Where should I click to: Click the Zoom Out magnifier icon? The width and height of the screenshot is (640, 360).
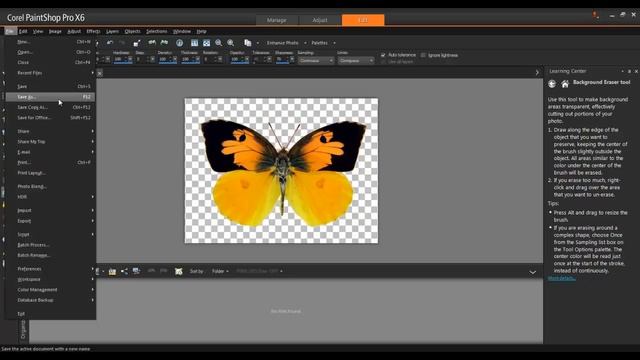219,42
